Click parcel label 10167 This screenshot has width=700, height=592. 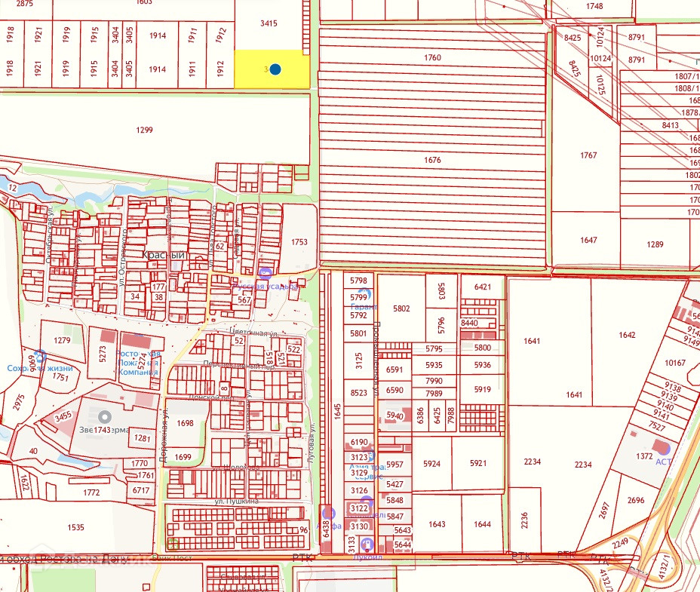tap(674, 363)
